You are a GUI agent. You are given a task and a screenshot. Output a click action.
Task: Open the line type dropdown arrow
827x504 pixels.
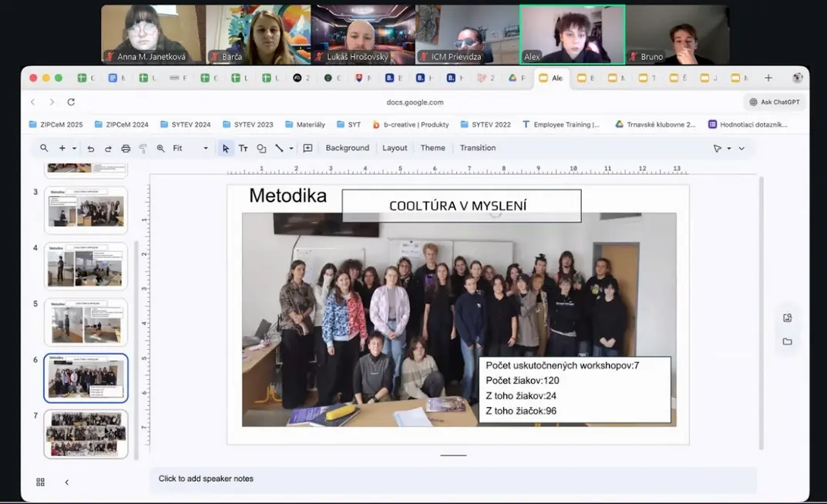[291, 148]
